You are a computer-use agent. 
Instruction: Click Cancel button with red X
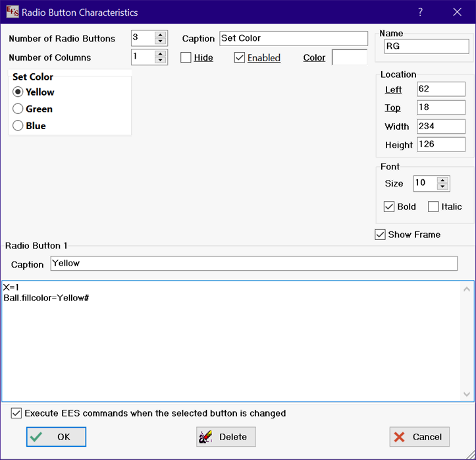click(419, 436)
